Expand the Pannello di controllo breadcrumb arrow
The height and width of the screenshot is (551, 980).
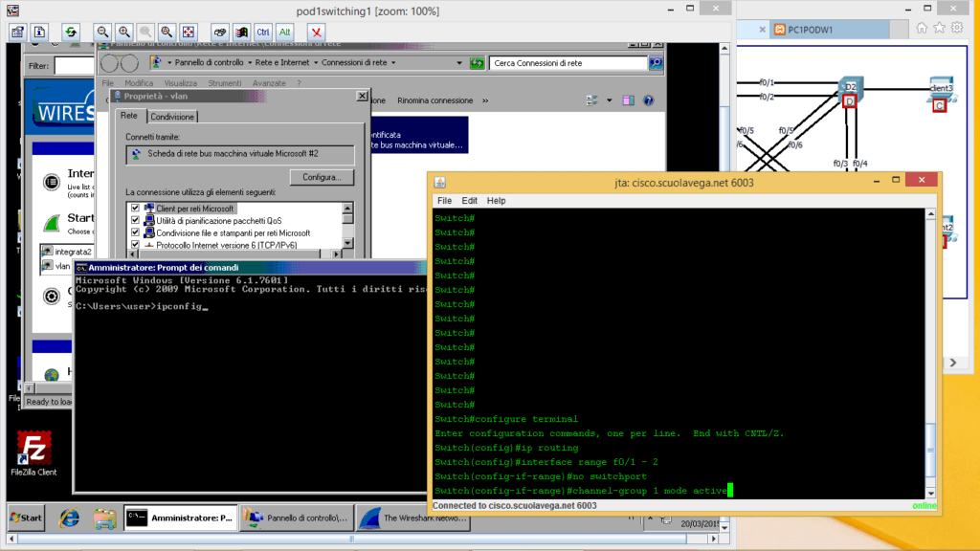[x=249, y=63]
